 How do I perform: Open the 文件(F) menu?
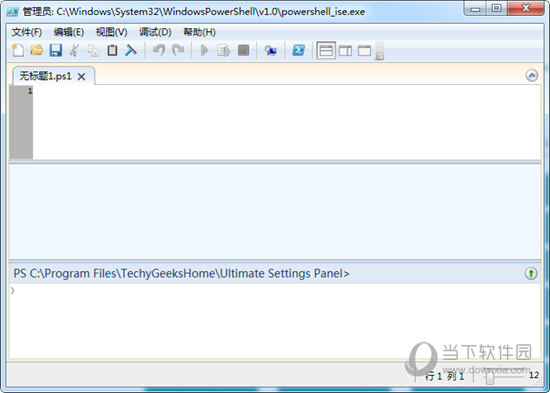pos(27,32)
